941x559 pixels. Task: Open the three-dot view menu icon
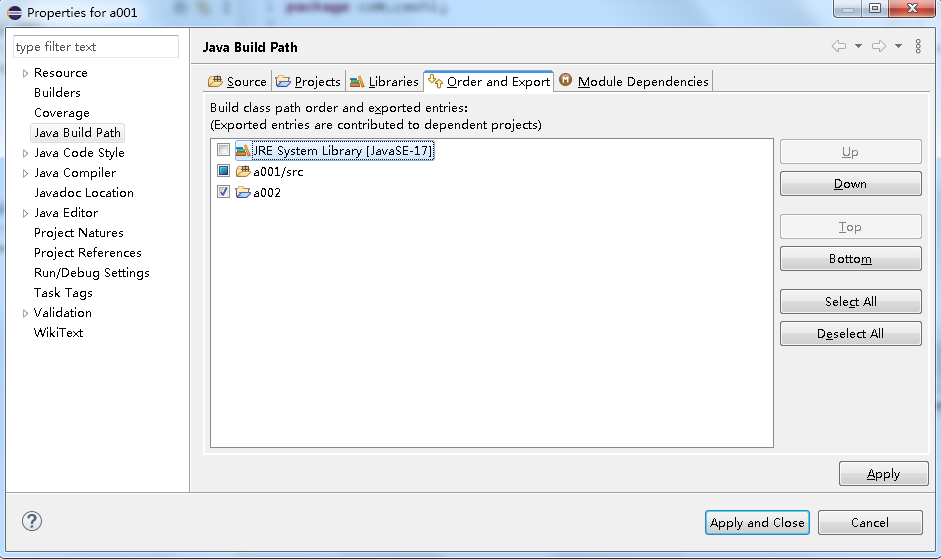click(x=918, y=46)
